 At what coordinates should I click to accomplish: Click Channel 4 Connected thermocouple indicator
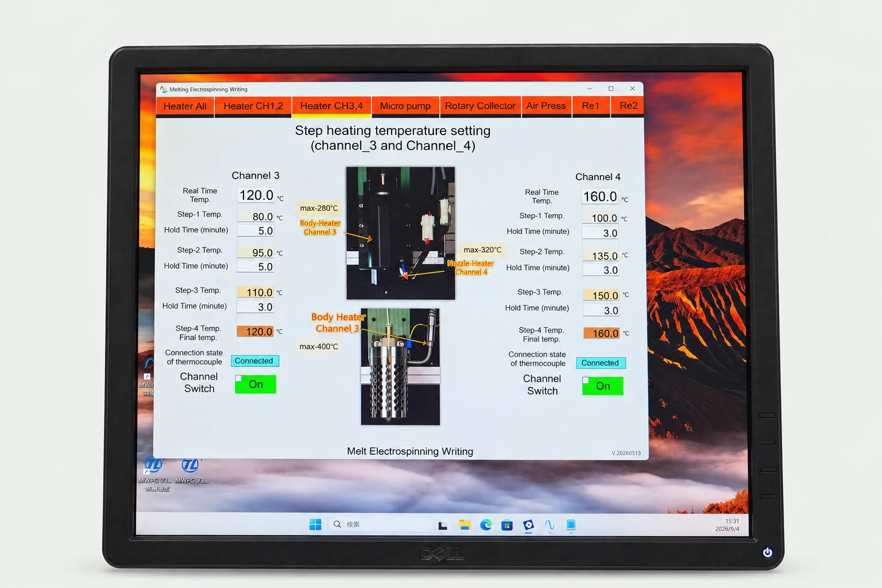click(601, 363)
